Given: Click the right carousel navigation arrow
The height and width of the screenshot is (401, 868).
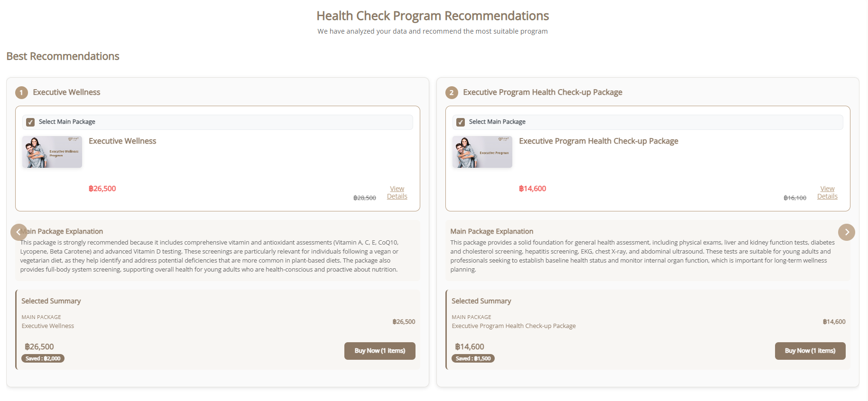Looking at the screenshot, I should point(847,232).
